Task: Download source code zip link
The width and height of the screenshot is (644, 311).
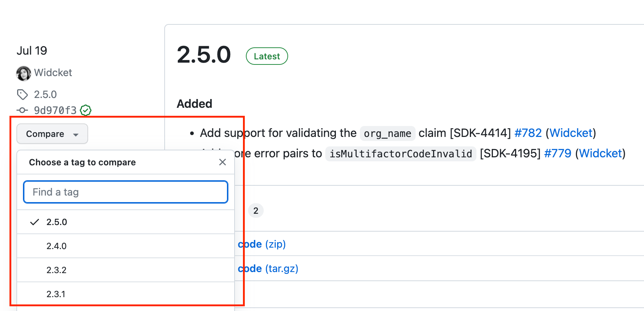Action: pyautogui.click(x=262, y=244)
